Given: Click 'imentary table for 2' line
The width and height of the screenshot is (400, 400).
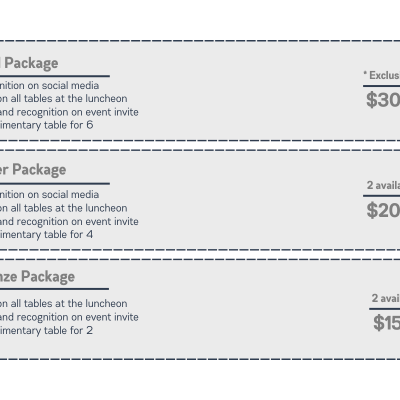Looking at the screenshot, I should pyautogui.click(x=47, y=331).
